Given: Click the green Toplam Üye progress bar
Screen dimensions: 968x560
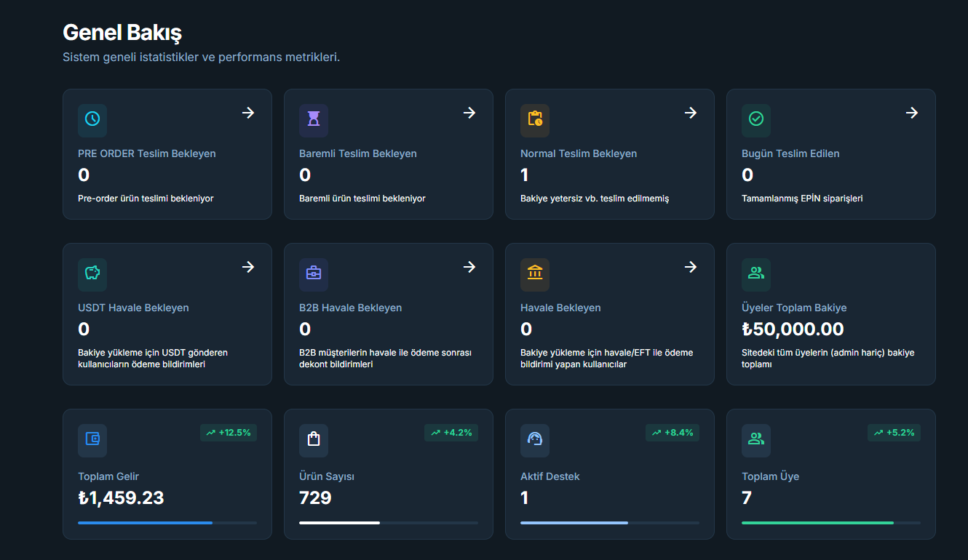Looking at the screenshot, I should (x=817, y=522).
